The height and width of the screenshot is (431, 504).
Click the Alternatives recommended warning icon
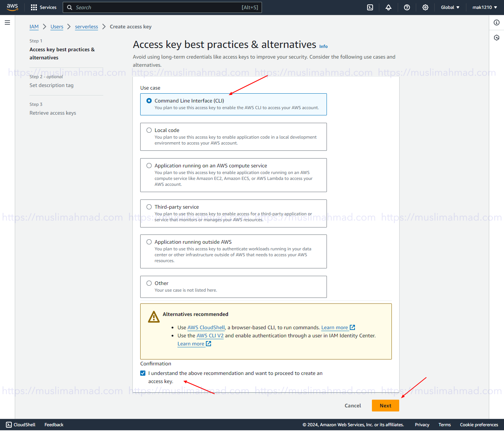[153, 317]
